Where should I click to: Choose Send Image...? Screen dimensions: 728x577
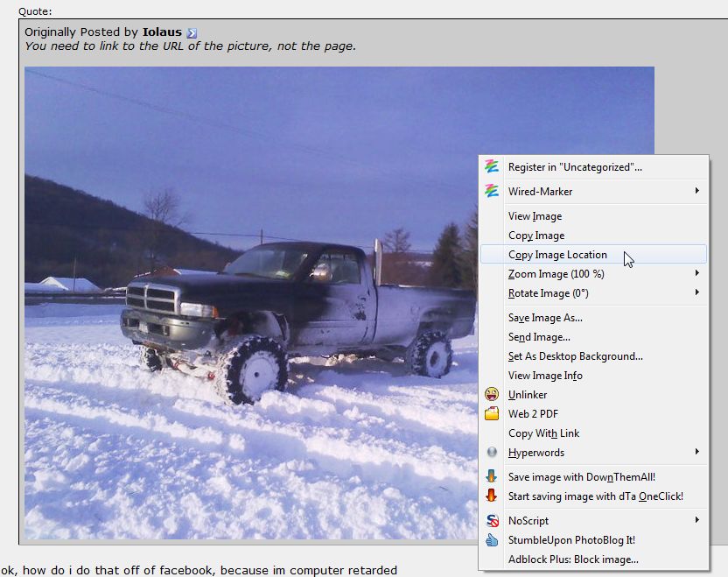tap(593, 337)
